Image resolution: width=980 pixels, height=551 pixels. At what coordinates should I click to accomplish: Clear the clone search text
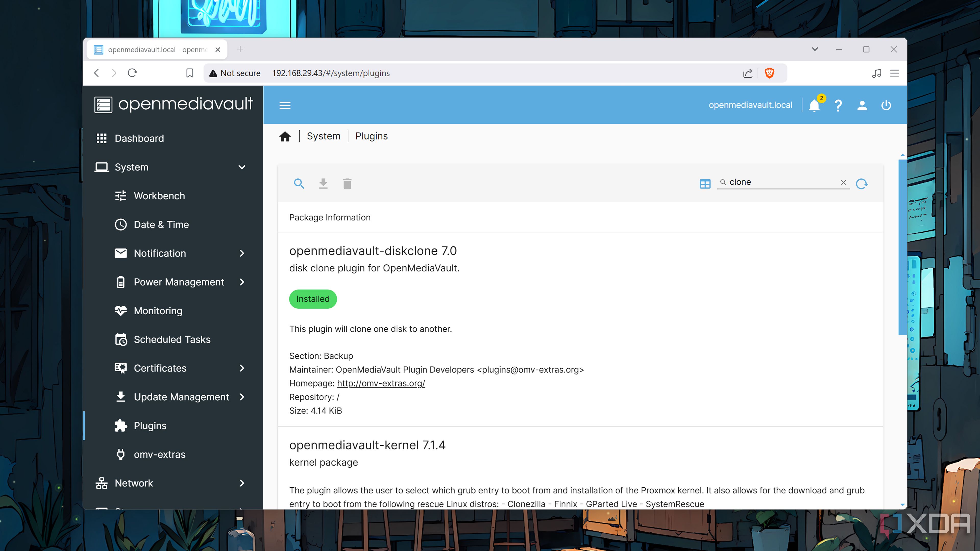click(843, 182)
